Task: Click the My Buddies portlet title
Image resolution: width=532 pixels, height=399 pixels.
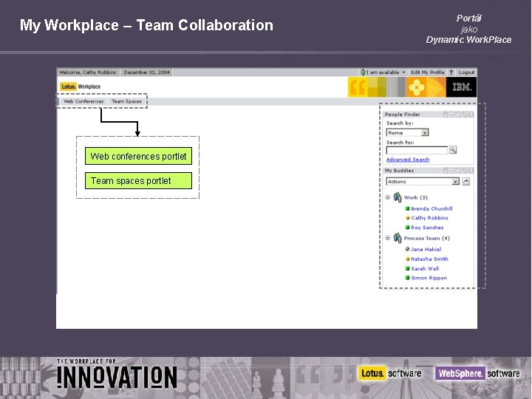Action: click(399, 171)
